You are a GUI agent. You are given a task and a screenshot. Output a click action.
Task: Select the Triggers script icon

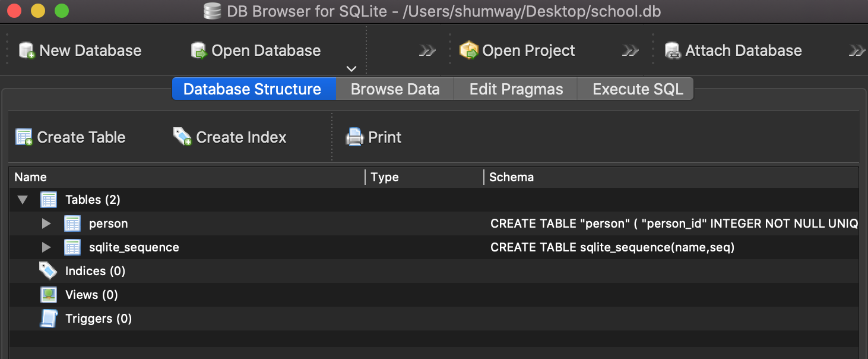click(x=49, y=319)
